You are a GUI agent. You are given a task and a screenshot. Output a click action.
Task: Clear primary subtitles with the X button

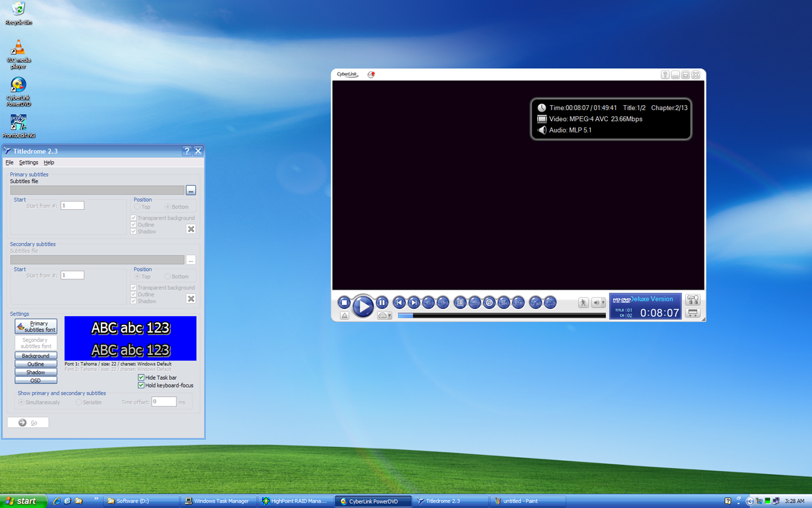[191, 229]
